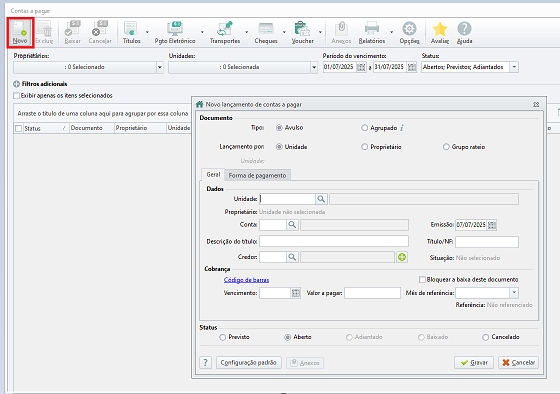Image resolution: width=560 pixels, height=394 pixels.
Task: Open the Cheques toolbar icon
Action: pos(266,33)
